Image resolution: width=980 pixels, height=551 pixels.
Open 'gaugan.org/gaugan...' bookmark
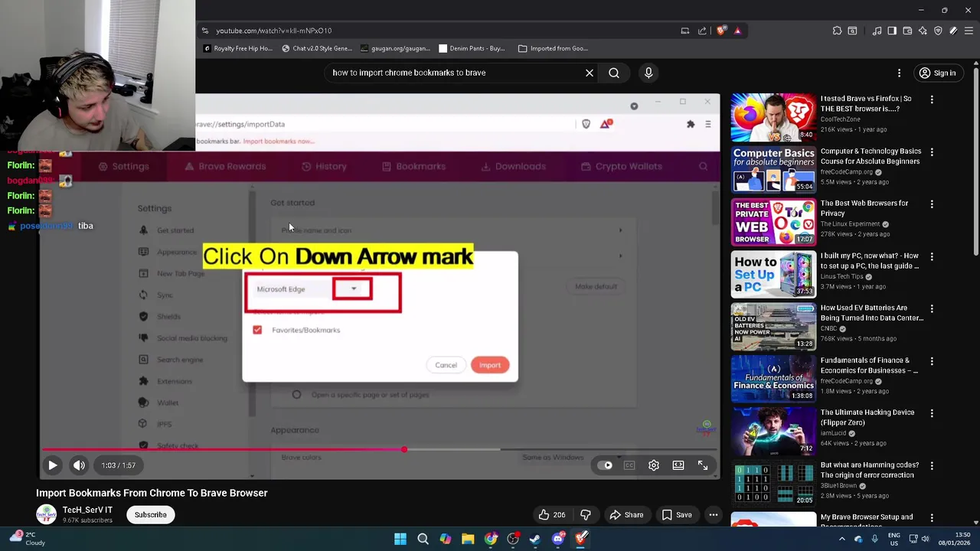coord(396,48)
